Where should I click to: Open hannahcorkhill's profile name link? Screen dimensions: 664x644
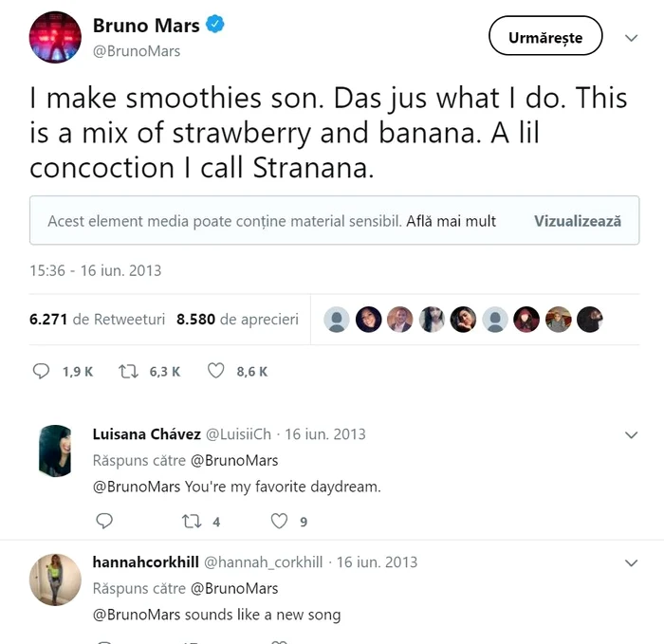tap(144, 562)
